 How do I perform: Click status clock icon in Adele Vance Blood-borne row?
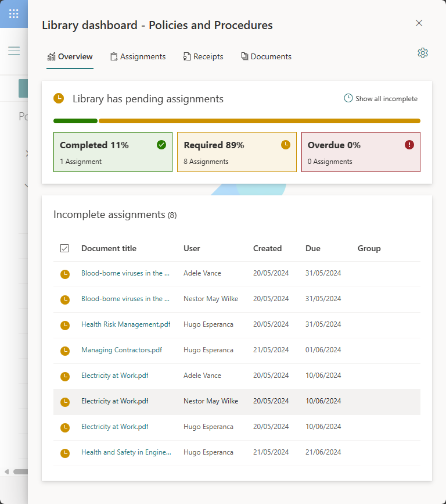65,274
